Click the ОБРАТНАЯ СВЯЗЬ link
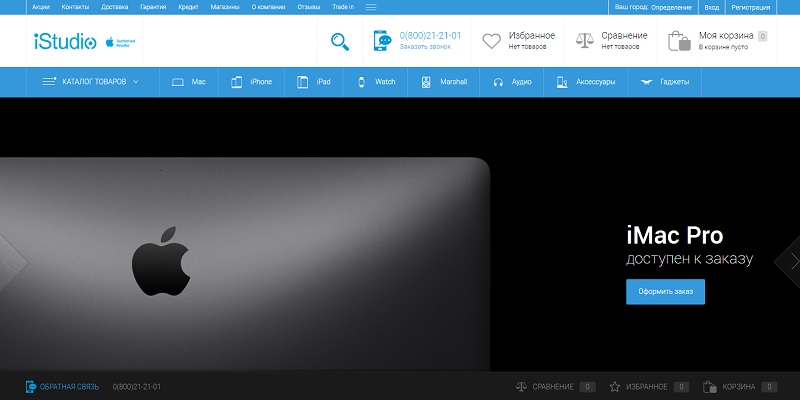The image size is (800, 400). click(69, 387)
